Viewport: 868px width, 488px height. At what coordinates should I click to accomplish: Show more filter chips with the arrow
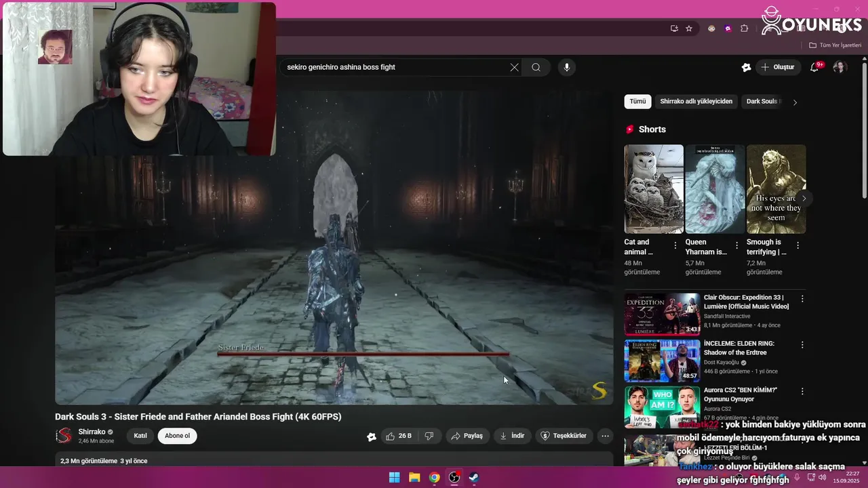pyautogui.click(x=795, y=102)
